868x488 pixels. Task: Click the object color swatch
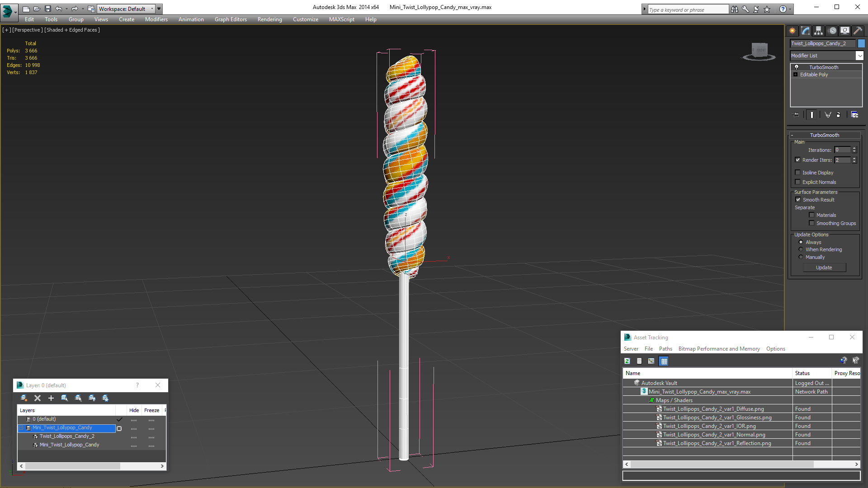pyautogui.click(x=861, y=43)
